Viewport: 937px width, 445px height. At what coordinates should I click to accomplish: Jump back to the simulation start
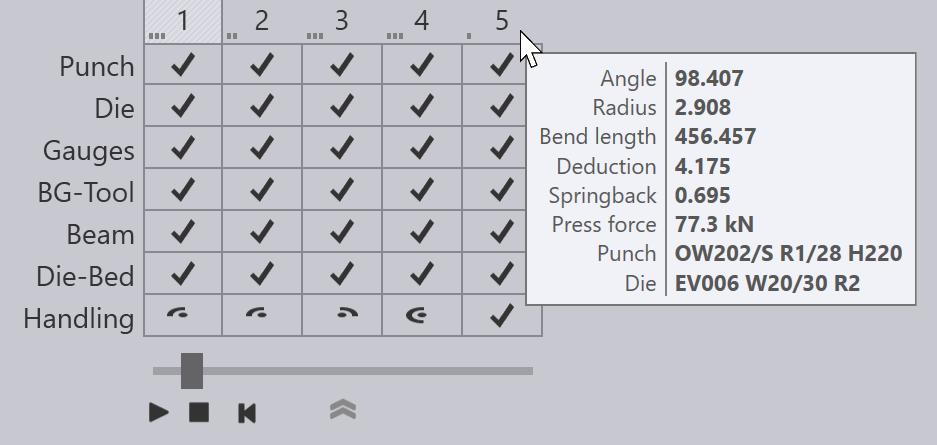pyautogui.click(x=247, y=413)
